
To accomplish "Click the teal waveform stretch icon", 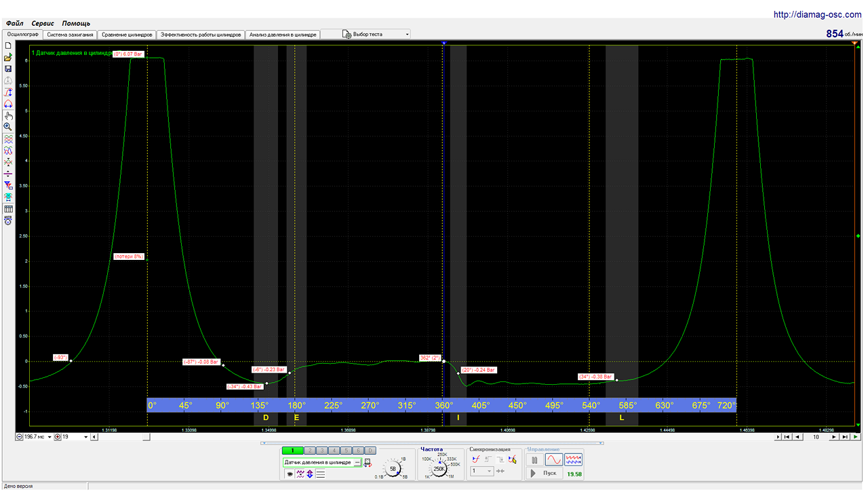I will coord(8,197).
